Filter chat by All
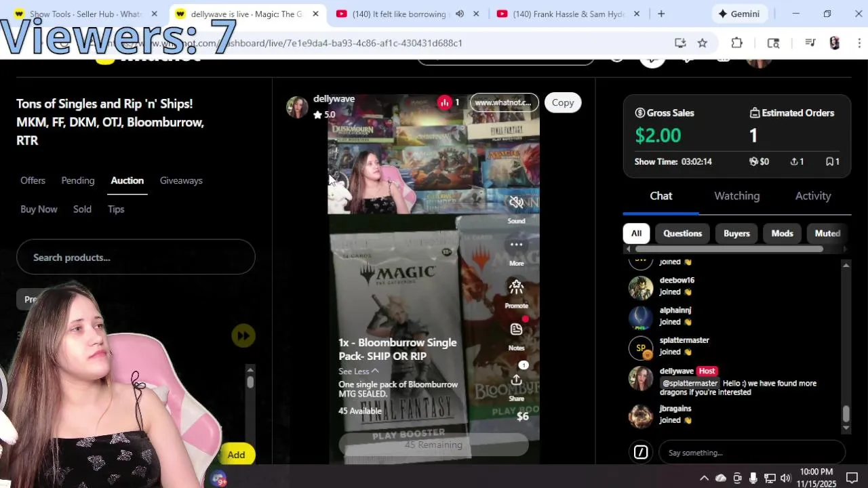The width and height of the screenshot is (868, 488). (636, 233)
